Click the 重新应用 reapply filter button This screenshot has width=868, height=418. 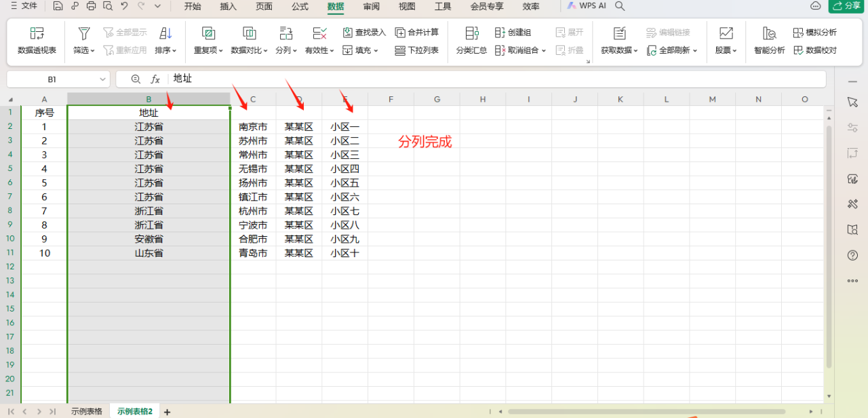point(125,50)
